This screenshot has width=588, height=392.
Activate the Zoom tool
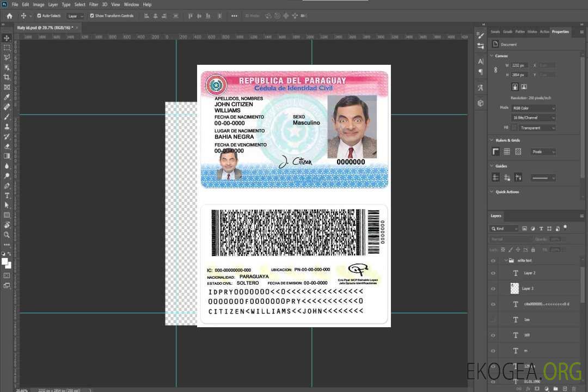[7, 235]
